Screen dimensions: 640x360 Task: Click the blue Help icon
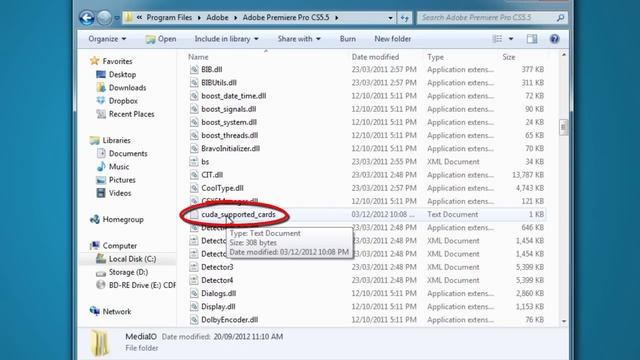click(x=554, y=39)
